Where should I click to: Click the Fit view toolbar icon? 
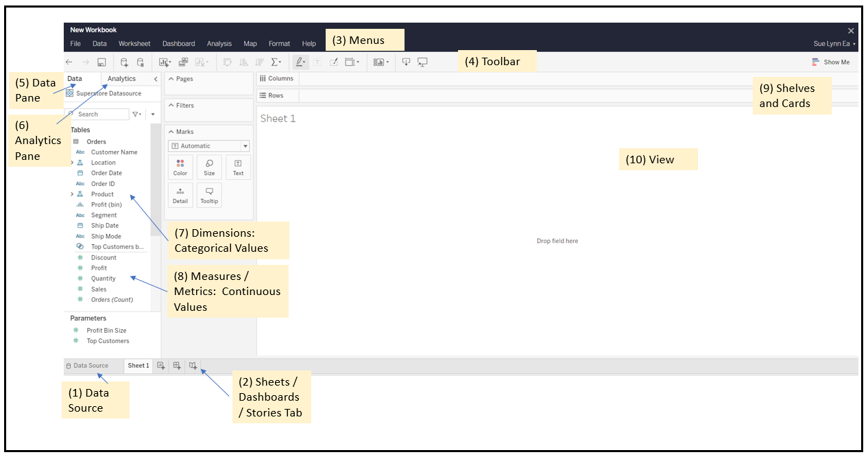point(352,62)
